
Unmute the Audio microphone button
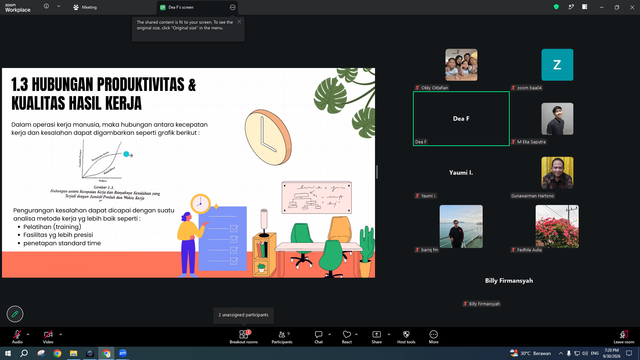[x=17, y=336]
